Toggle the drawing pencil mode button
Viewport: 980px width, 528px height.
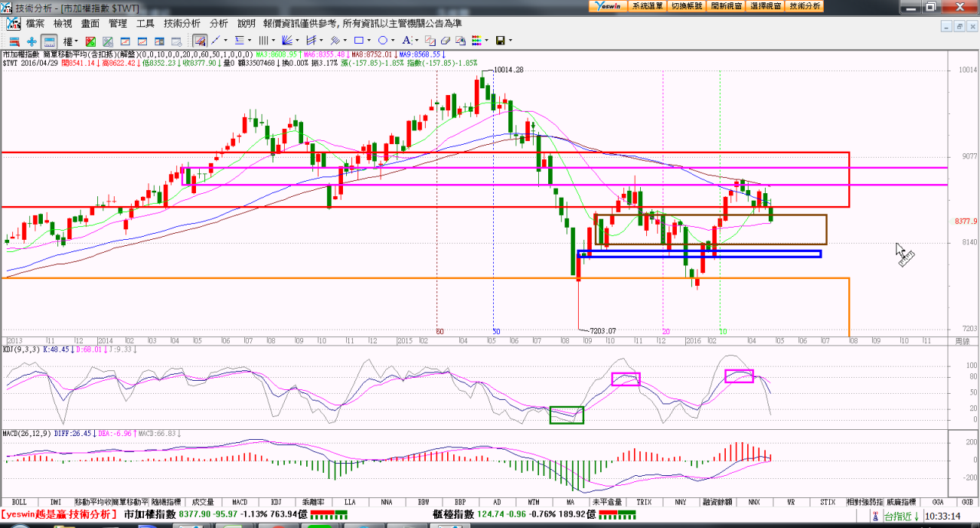tap(200, 41)
